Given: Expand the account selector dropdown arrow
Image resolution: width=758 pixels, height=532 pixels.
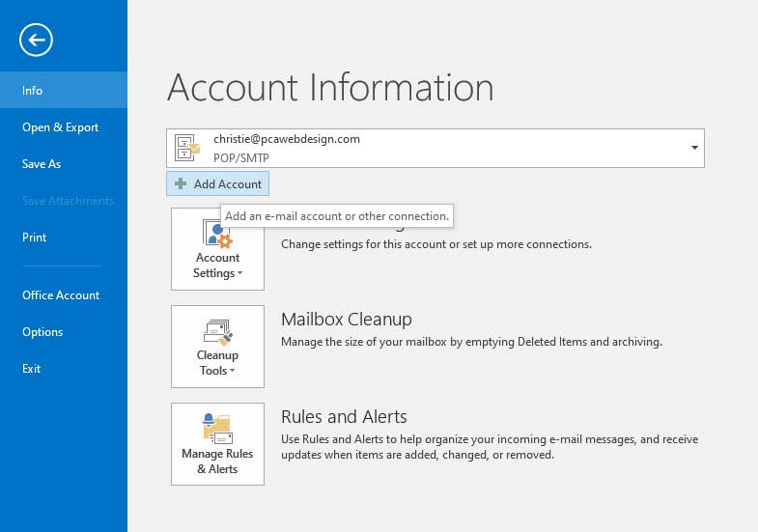Looking at the screenshot, I should click(694, 148).
